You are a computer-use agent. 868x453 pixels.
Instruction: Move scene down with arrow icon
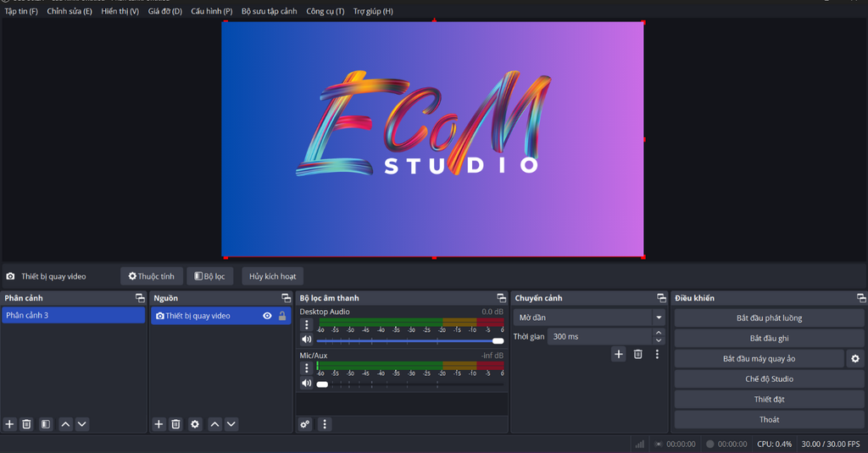(82, 424)
